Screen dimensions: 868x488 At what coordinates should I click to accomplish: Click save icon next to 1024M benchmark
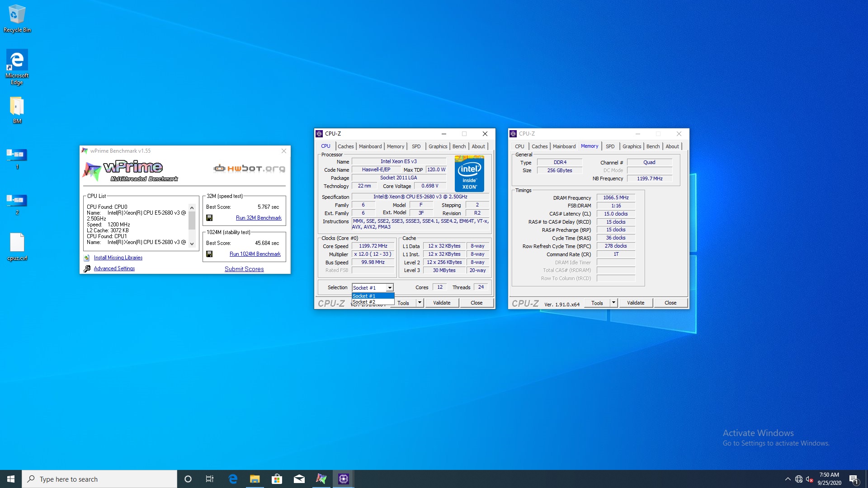pyautogui.click(x=209, y=254)
